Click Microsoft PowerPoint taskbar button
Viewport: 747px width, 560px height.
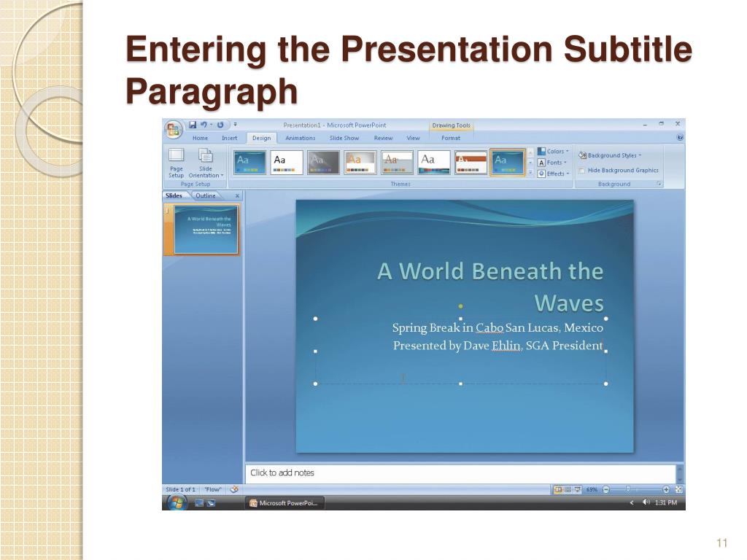[285, 503]
